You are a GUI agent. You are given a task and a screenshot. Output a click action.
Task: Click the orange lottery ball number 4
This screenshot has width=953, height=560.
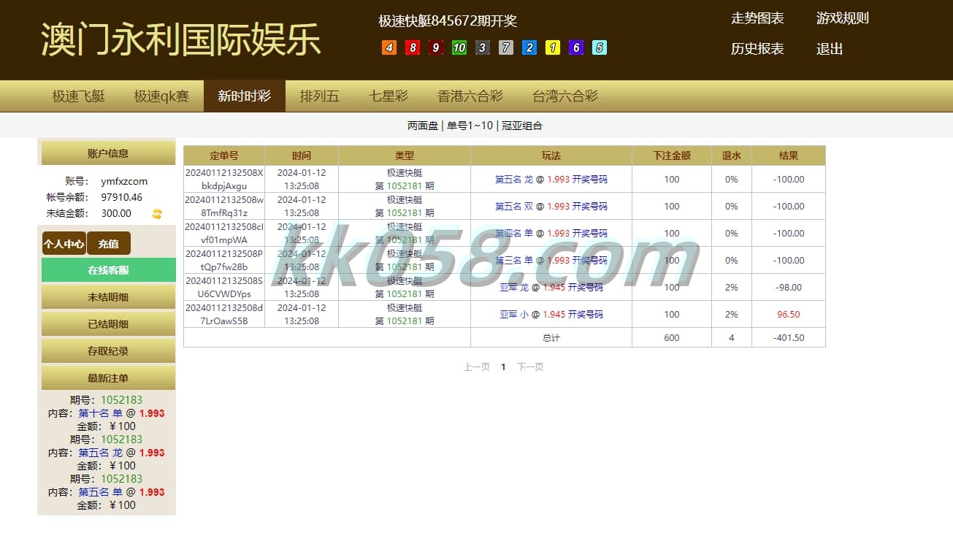[x=389, y=47]
